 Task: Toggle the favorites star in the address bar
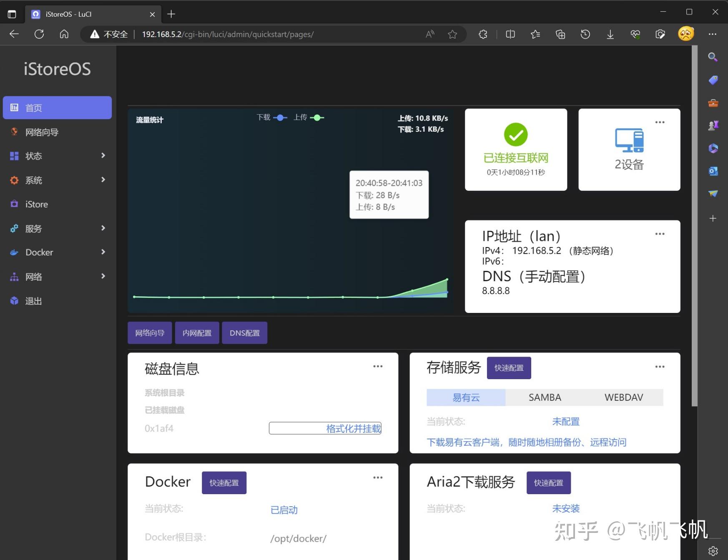tap(452, 34)
